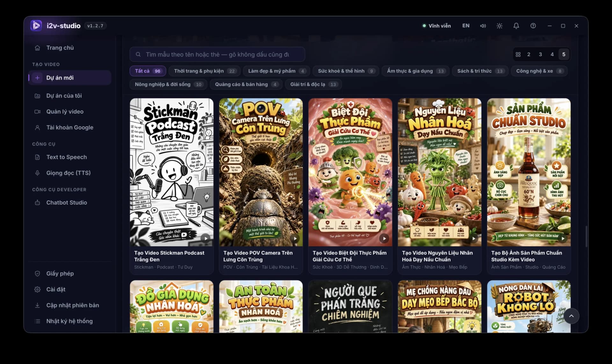Click the person icon for Tài khoản Google
Image resolution: width=612 pixels, height=364 pixels.
(x=37, y=127)
